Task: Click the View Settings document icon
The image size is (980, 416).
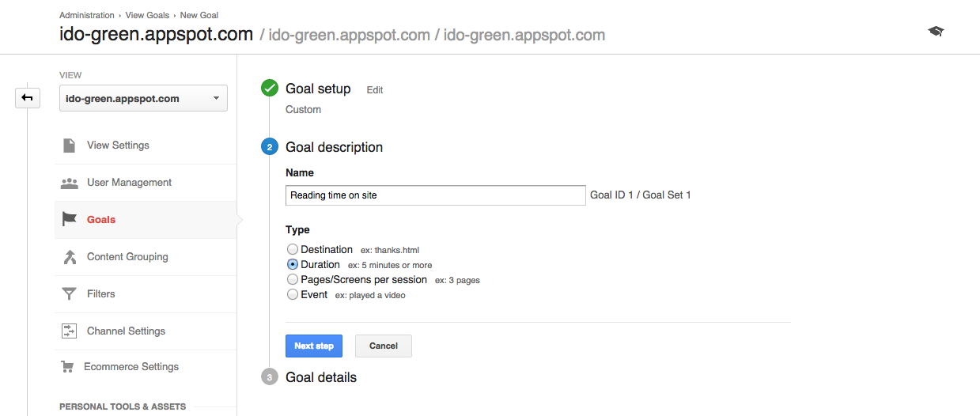Action: coord(70,146)
